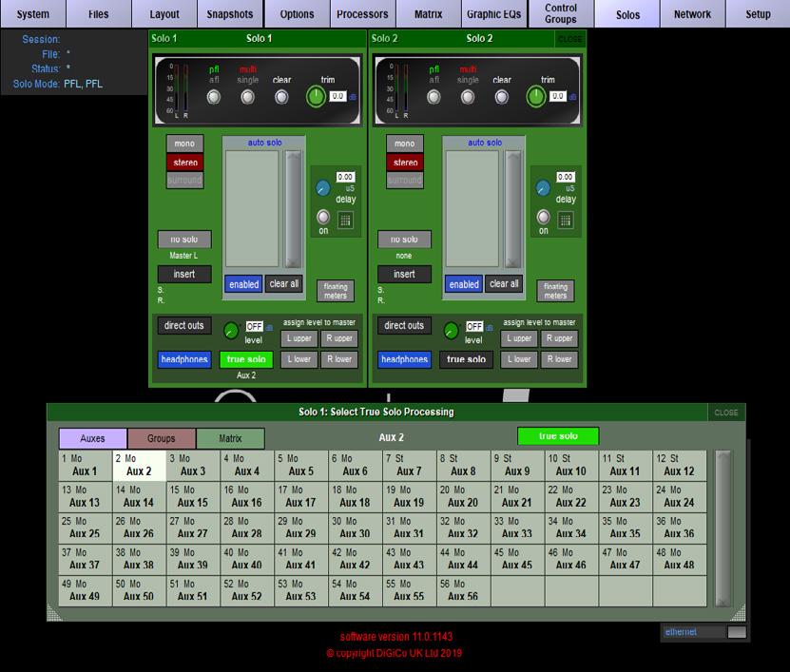Screen dimensions: 790x672
Task: Turn on Solo 1 delay button
Action: point(323,217)
